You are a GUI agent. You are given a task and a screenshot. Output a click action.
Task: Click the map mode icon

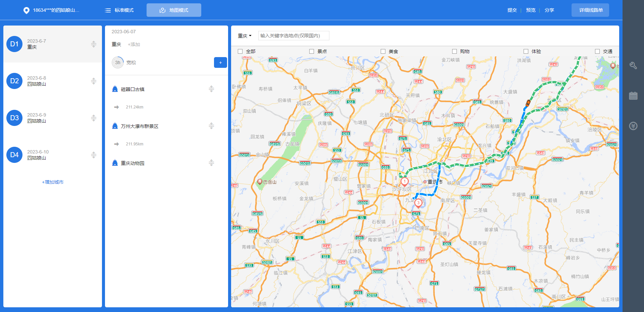pyautogui.click(x=163, y=10)
